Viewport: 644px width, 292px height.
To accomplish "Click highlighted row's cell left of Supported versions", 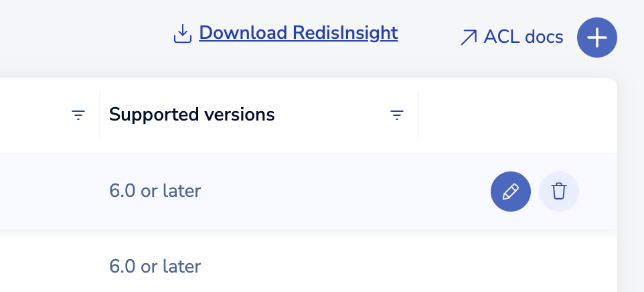I will pyautogui.click(x=47, y=192).
